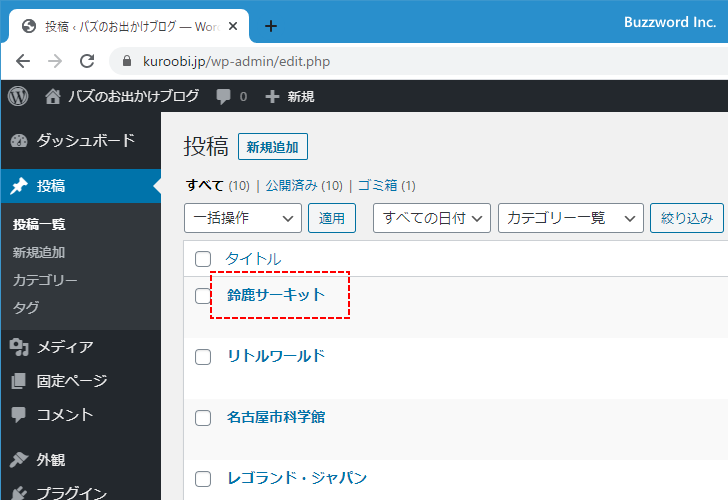Tick the checkbox for リトルワールド post

click(x=203, y=356)
